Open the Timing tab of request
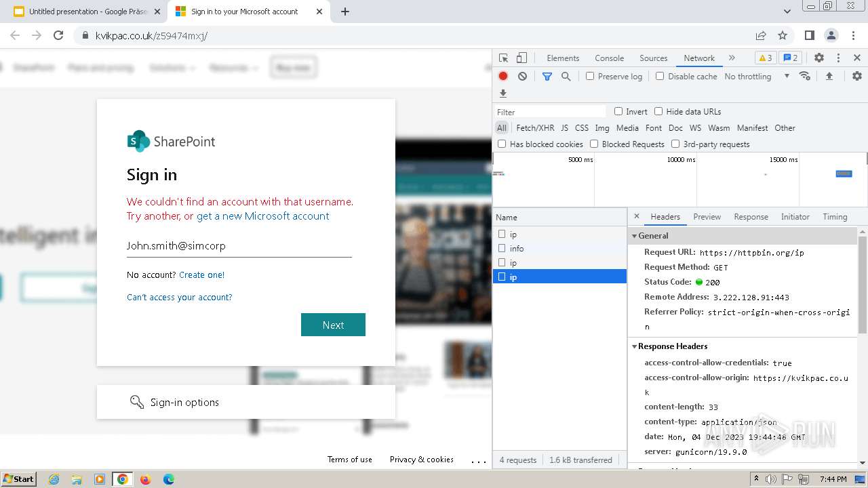This screenshot has width=868, height=488. point(835,217)
